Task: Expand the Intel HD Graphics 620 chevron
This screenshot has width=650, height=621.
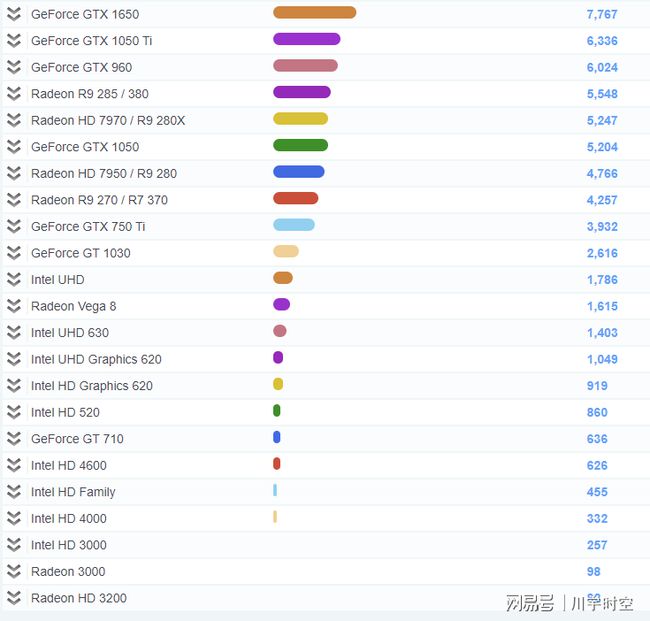Action: 14,386
